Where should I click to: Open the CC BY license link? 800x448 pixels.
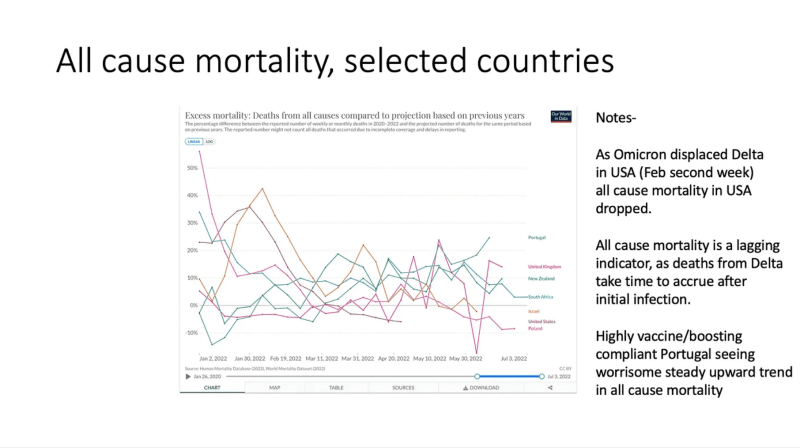(x=565, y=368)
